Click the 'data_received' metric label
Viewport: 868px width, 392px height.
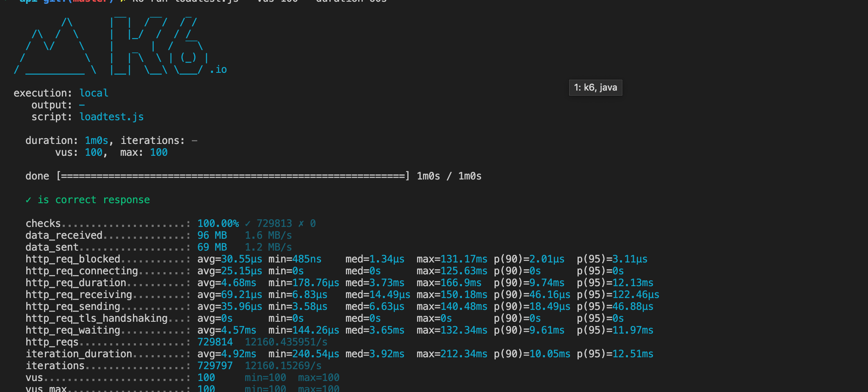64,235
